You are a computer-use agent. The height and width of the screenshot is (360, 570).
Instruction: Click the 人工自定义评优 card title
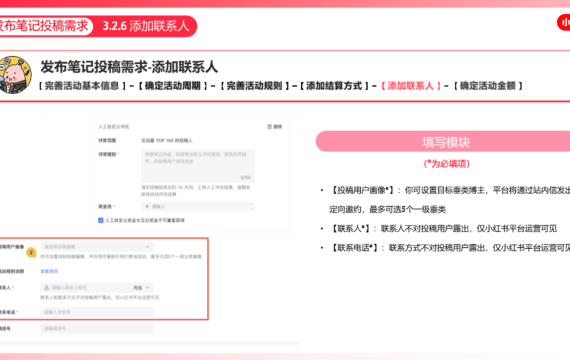pyautogui.click(x=113, y=127)
